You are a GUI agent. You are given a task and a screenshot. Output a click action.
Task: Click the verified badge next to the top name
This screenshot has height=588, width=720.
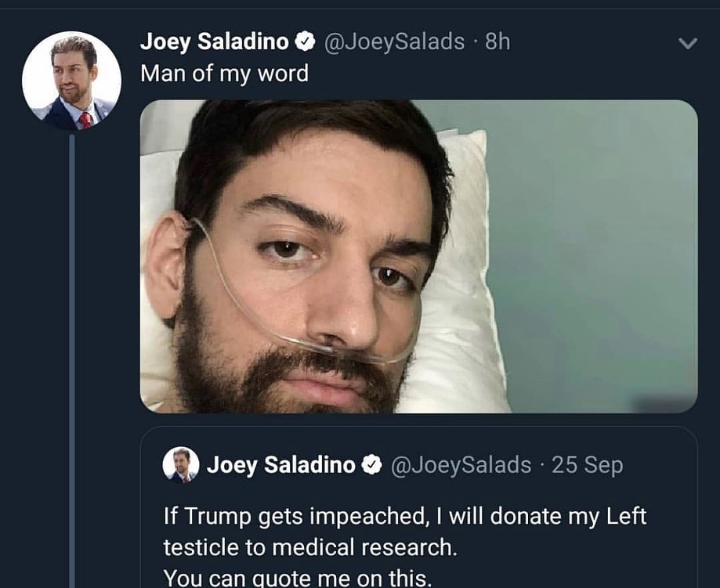point(306,42)
